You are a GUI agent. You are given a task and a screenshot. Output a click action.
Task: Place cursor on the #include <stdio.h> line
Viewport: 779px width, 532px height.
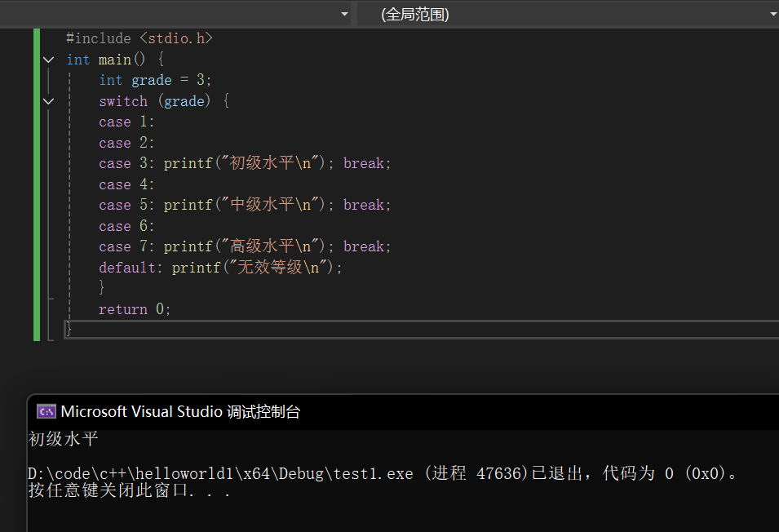(139, 38)
